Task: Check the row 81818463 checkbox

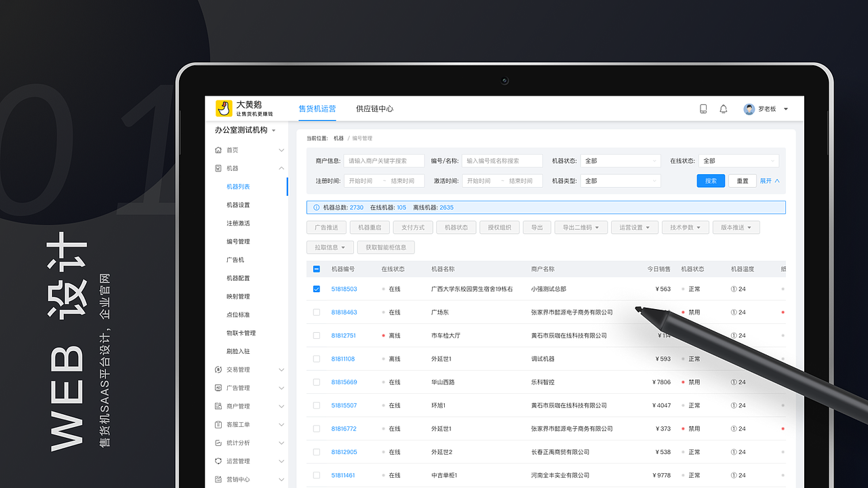Action: tap(317, 312)
